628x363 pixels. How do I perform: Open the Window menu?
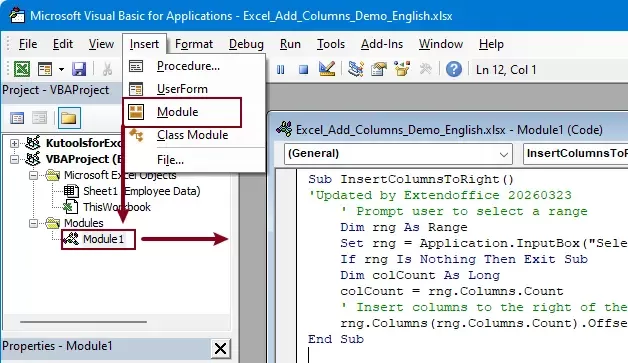click(441, 44)
